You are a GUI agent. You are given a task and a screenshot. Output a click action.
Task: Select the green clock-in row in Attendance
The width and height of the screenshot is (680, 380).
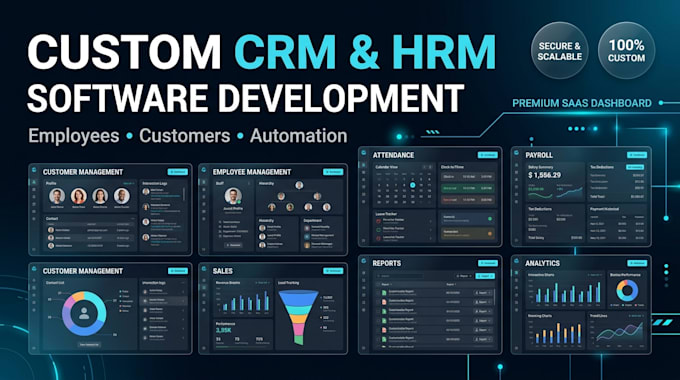pos(468,188)
